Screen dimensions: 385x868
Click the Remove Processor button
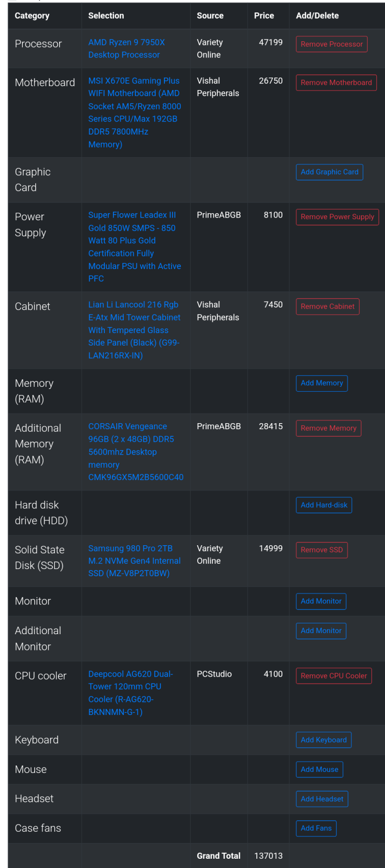click(331, 44)
